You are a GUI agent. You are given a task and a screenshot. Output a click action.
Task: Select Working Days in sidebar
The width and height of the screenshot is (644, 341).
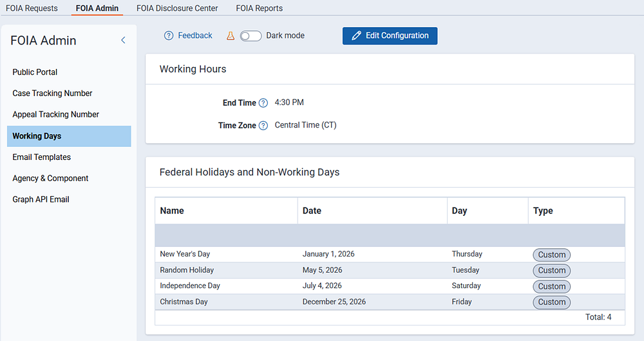click(69, 136)
